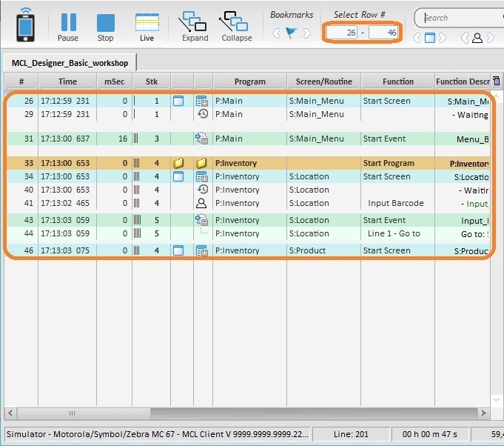This screenshot has width=504, height=446.
Task: Go to the previous bookmark arrow
Action: pyautogui.click(x=275, y=33)
